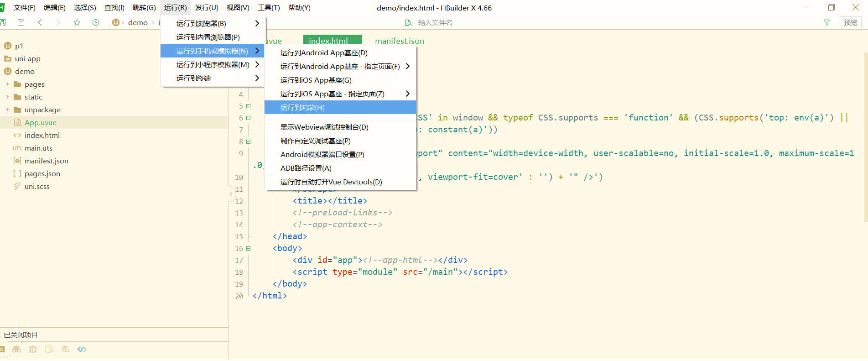Click the sync arrows icon in the bottom bar
This screenshot has width=868, height=361.
(49, 349)
